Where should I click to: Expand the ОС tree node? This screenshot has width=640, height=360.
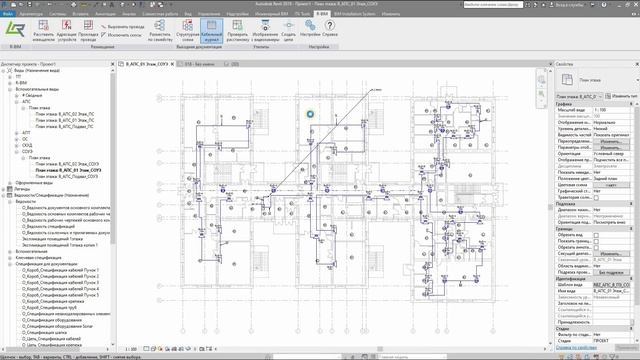click(17, 139)
